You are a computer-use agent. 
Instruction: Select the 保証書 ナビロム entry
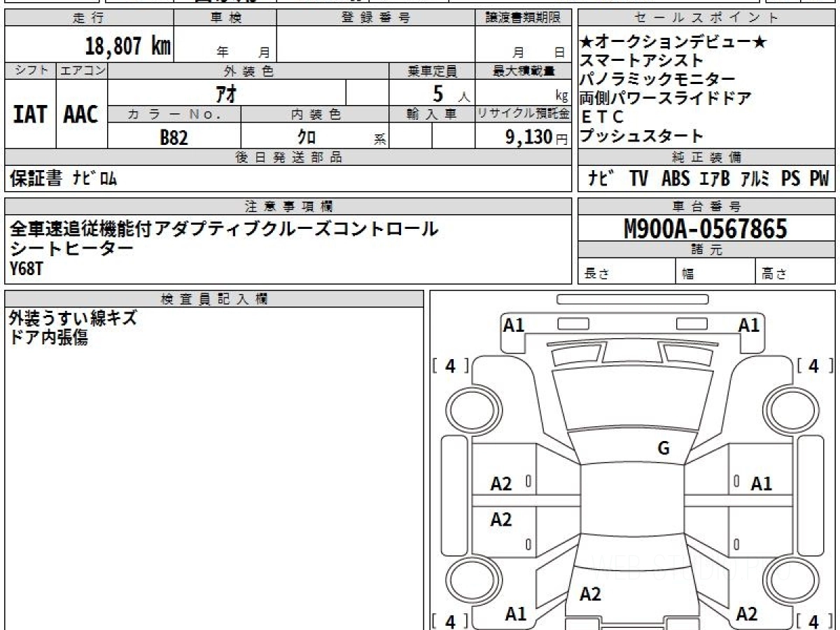pyautogui.click(x=63, y=178)
